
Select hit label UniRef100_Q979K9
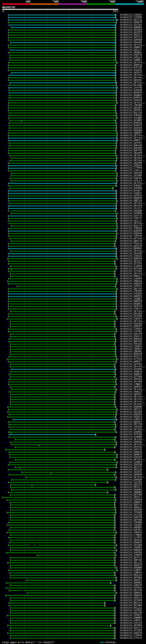pyautogui.click(x=131, y=625)
